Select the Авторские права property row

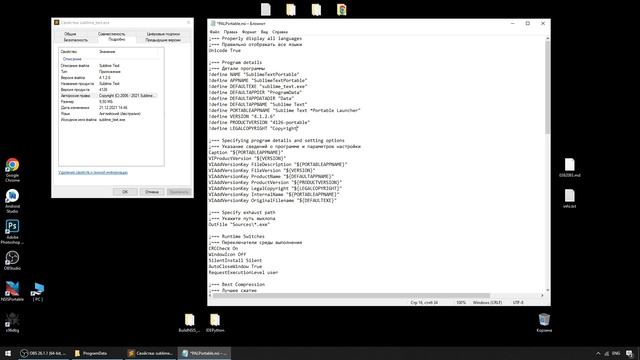[x=109, y=96]
